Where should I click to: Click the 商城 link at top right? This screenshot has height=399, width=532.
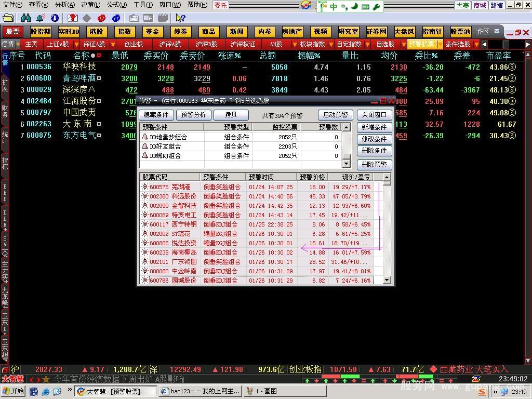pyautogui.click(x=480, y=5)
